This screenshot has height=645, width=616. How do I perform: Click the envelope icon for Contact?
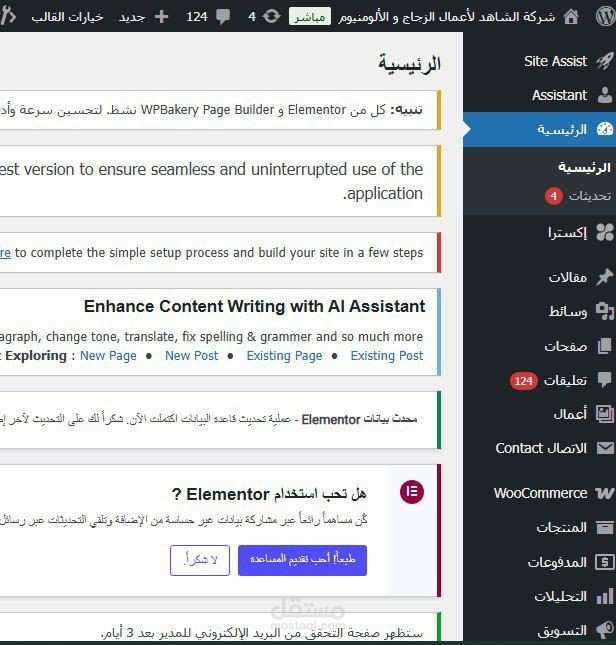(x=605, y=448)
